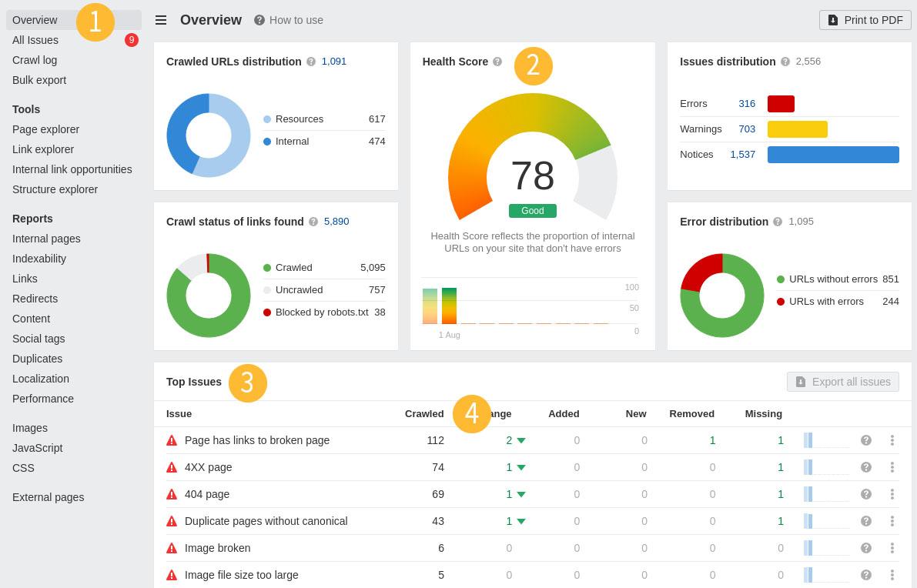Open the hamburger menu beside Overview heading
The image size is (917, 588).
161,20
